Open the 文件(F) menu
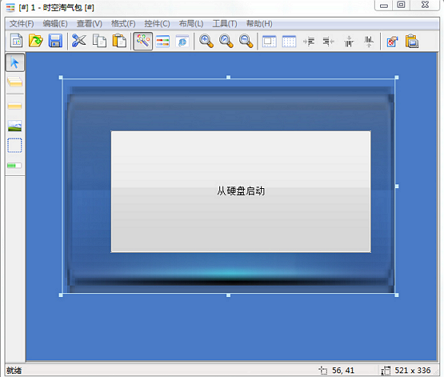The height and width of the screenshot is (377, 444). [x=22, y=24]
